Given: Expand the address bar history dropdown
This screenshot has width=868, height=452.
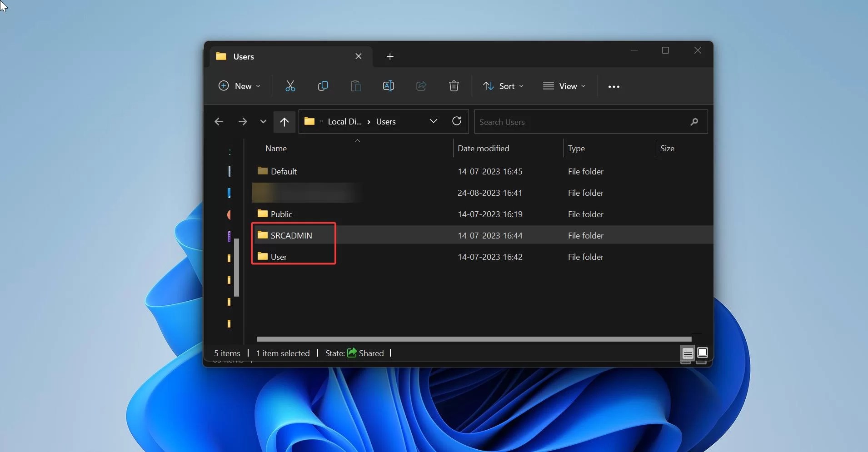Looking at the screenshot, I should coord(434,121).
